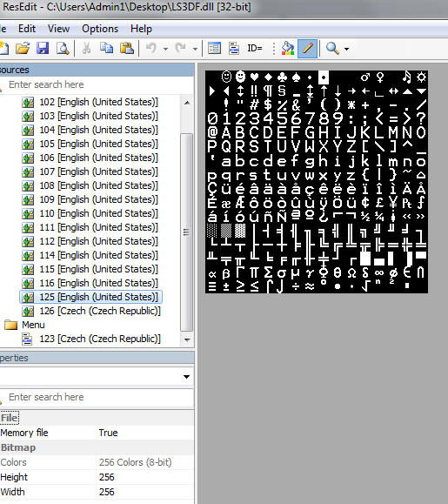The width and height of the screenshot is (448, 504).
Task: Toggle the pencil drawing tool
Action: (308, 49)
